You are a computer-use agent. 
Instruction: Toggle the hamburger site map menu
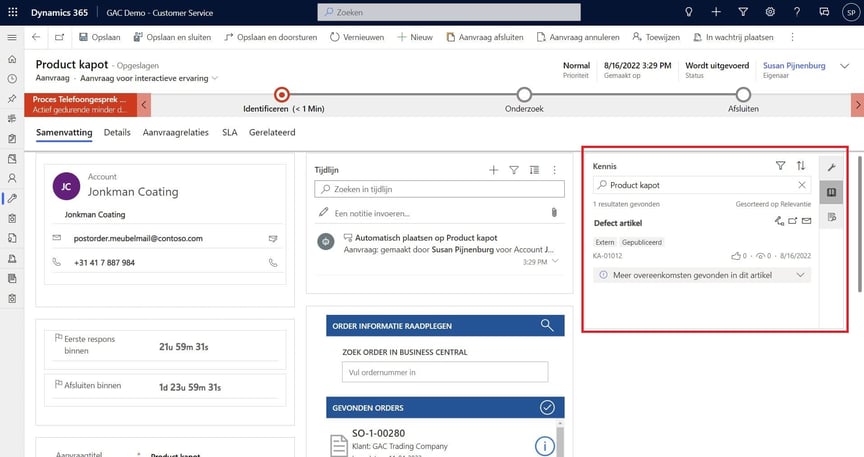click(12, 37)
